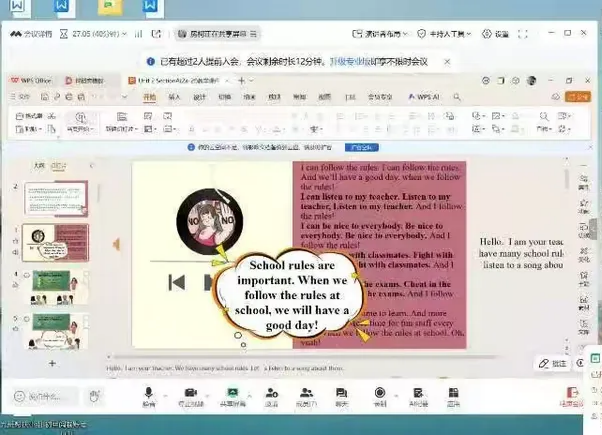Collapse the slide thumbnail panel
This screenshot has width=602, height=435.
91,165
